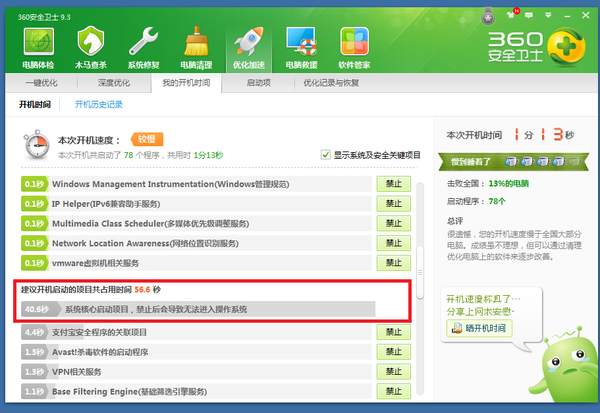Click the 慢到睡着了 rating banner
This screenshot has height=413, width=600.
click(x=513, y=162)
